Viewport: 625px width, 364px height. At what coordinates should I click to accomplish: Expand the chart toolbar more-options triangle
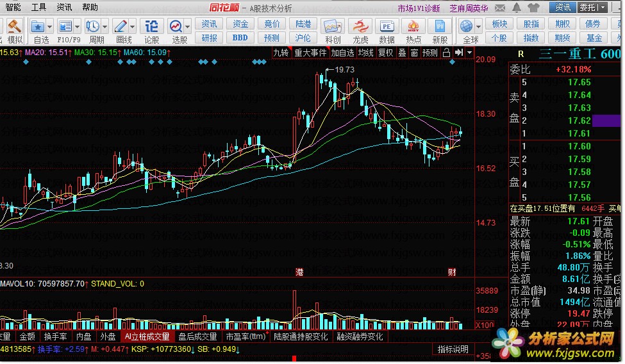pyautogui.click(x=469, y=53)
